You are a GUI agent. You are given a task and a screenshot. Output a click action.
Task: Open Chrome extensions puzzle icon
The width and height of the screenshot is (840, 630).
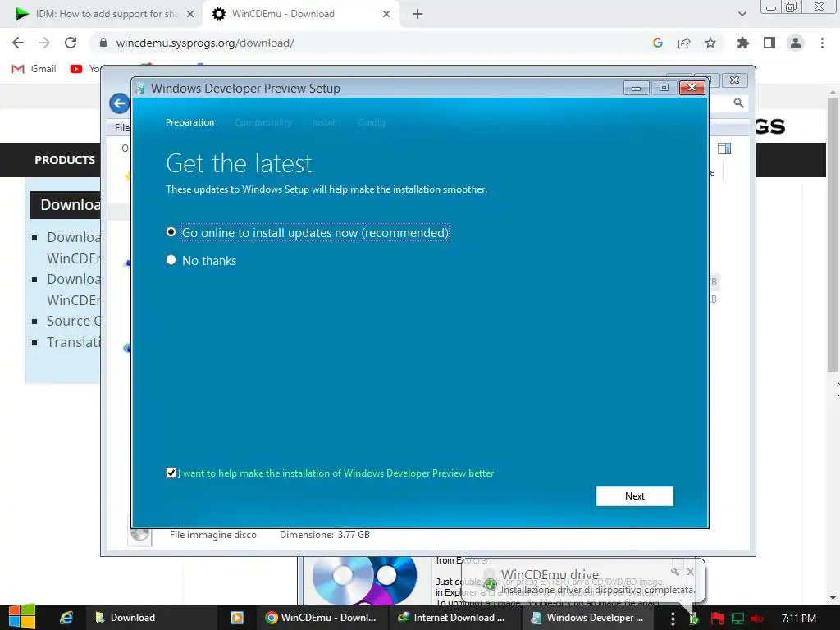click(x=742, y=43)
